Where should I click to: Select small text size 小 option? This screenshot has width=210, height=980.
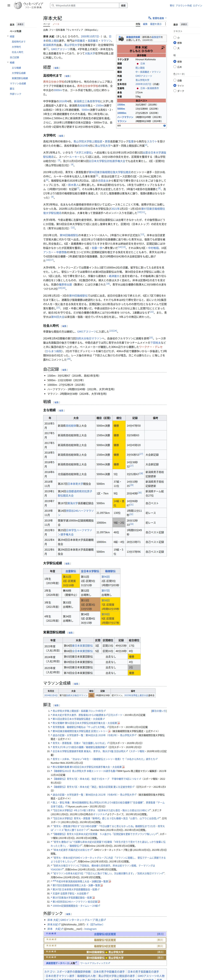pos(175,38)
